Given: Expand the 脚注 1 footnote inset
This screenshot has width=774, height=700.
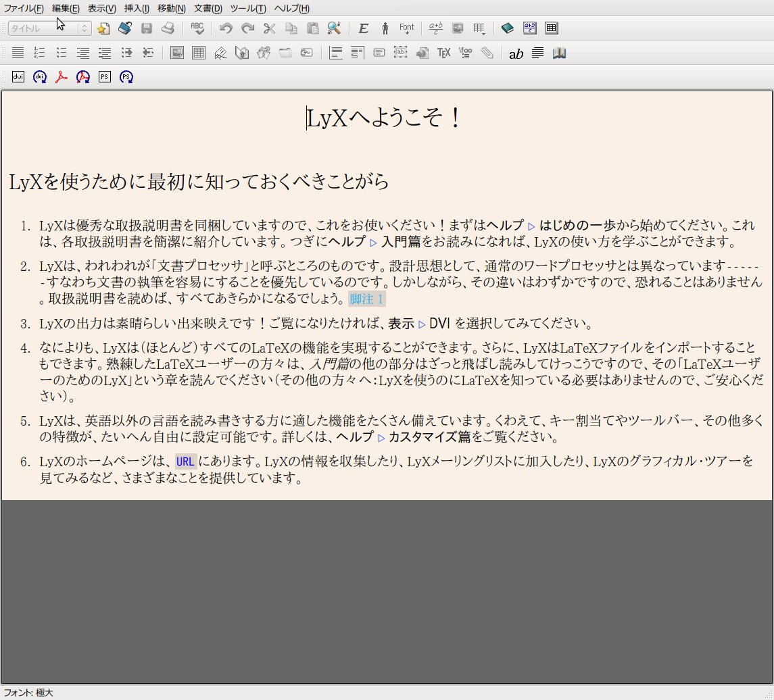Looking at the screenshot, I should click(366, 299).
